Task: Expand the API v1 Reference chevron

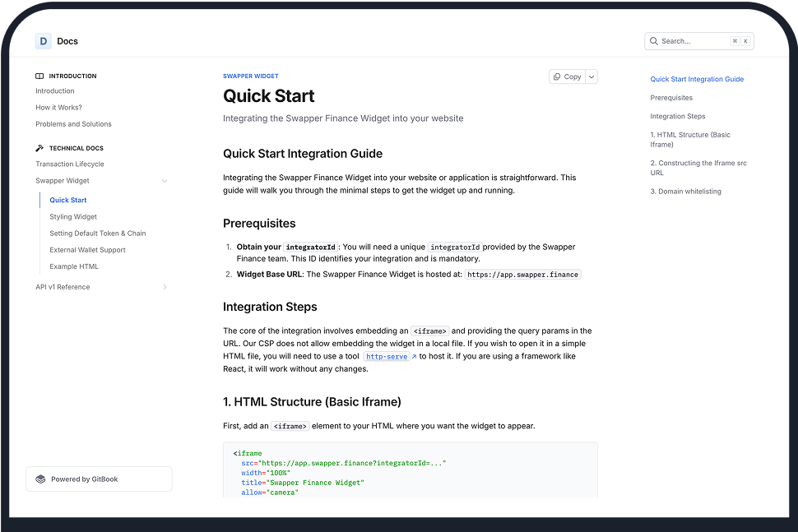Action: [165, 287]
